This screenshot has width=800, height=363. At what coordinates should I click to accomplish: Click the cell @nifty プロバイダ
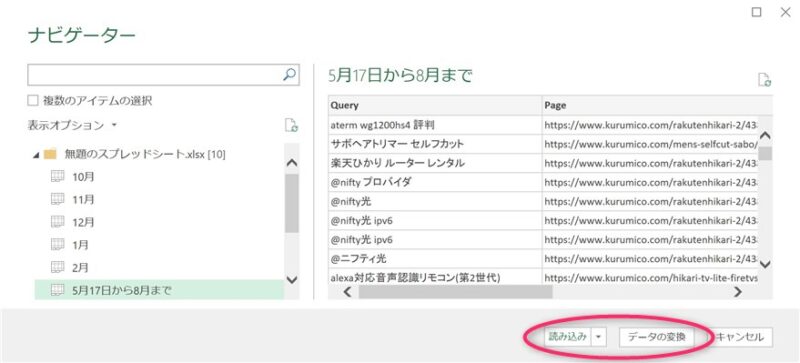tap(435, 182)
